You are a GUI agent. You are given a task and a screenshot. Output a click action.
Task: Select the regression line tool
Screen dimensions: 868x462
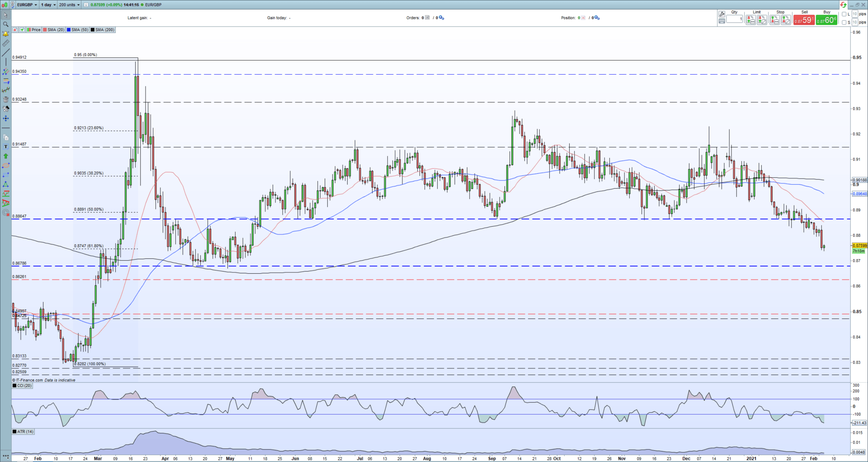pos(5,90)
